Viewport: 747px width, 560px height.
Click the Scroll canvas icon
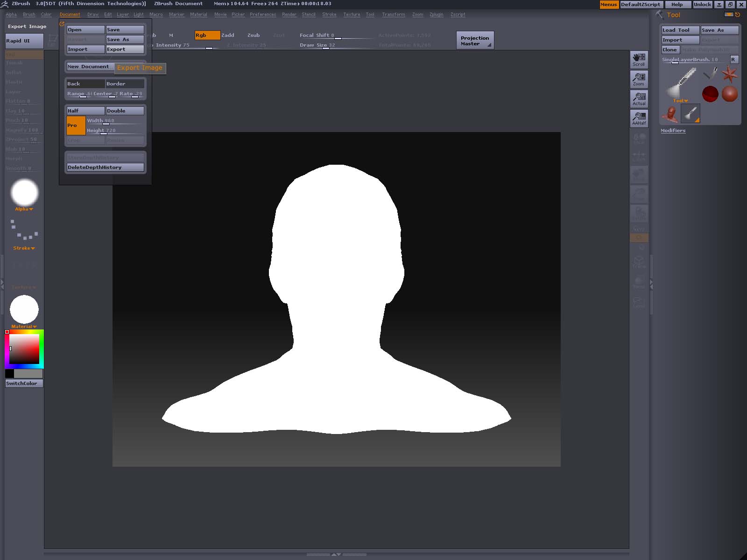pos(639,59)
